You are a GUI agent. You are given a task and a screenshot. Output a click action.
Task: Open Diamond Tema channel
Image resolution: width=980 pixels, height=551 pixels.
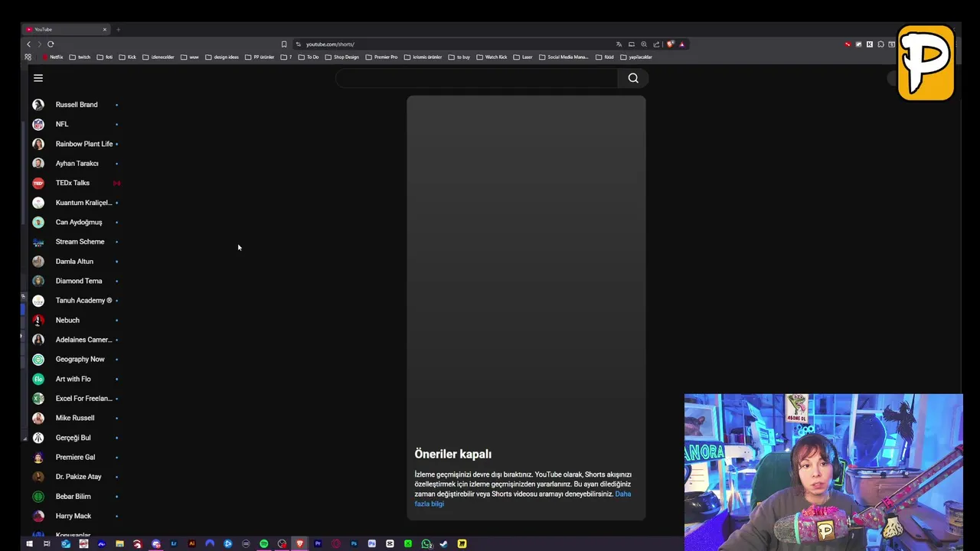tap(75, 281)
